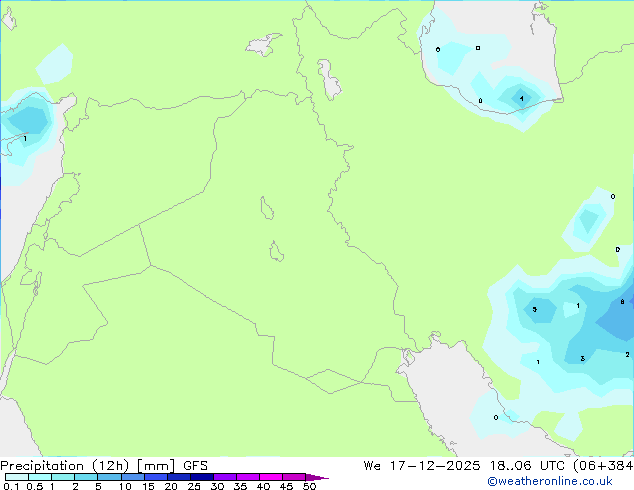Click the '40' legend scale label
This screenshot has width=634, height=490.
tap(263, 486)
